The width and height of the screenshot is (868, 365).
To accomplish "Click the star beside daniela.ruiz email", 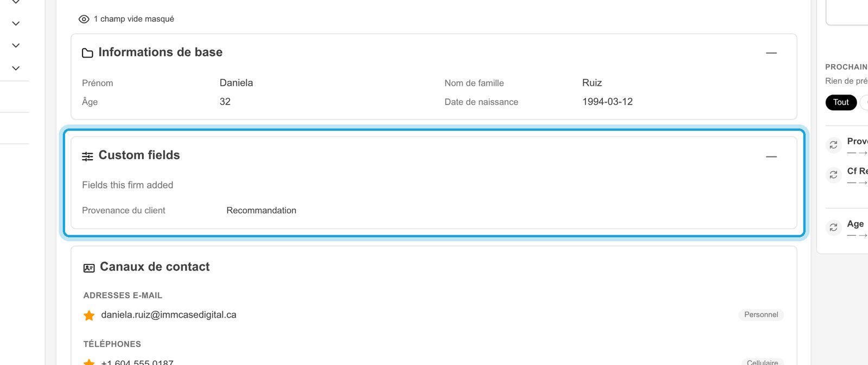I will click(89, 315).
